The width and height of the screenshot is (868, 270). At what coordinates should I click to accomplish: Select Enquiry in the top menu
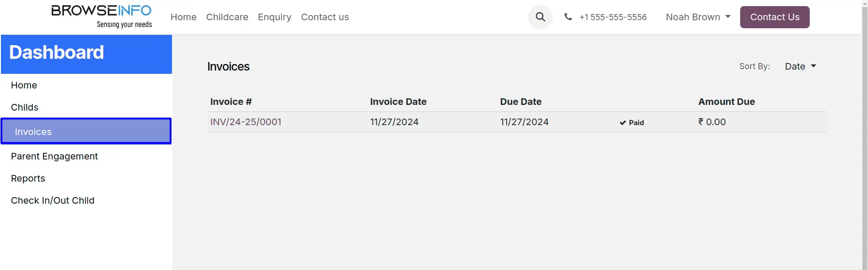(274, 17)
